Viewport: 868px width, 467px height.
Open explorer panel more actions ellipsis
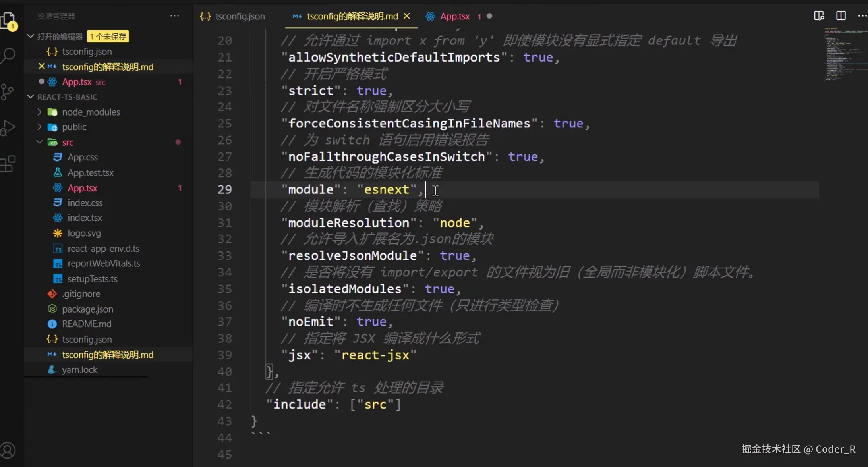(x=174, y=16)
